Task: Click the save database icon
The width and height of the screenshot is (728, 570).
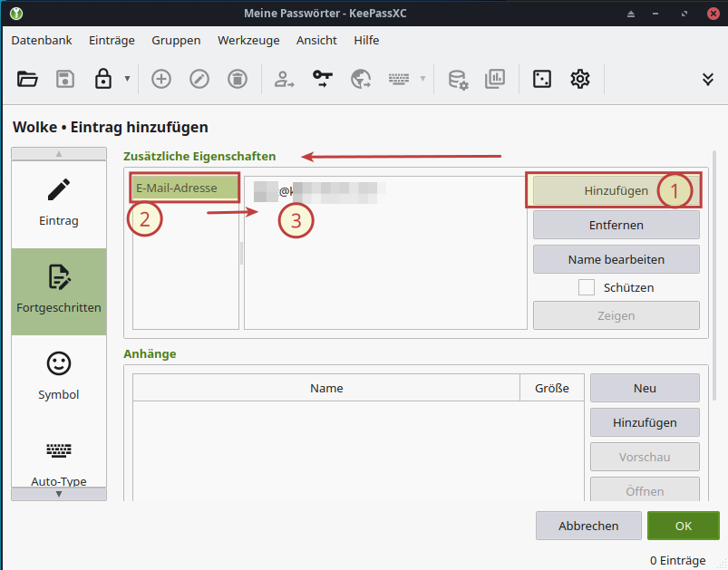Action: (x=65, y=79)
